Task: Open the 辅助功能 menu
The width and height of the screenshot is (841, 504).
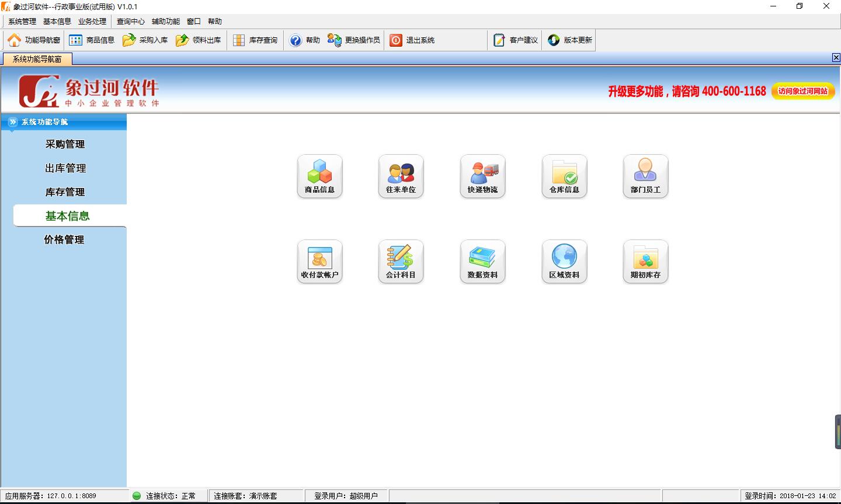Action: (x=166, y=22)
